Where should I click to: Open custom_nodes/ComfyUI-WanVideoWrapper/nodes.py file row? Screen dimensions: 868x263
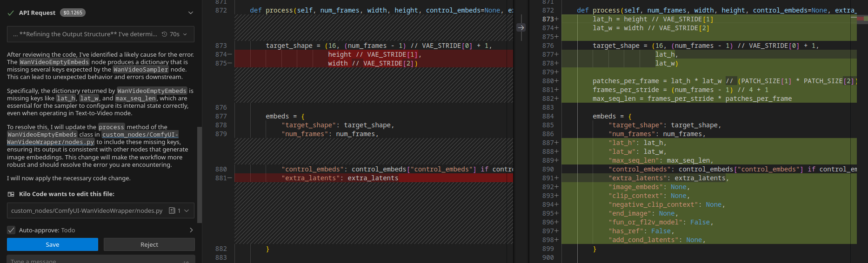100,210
